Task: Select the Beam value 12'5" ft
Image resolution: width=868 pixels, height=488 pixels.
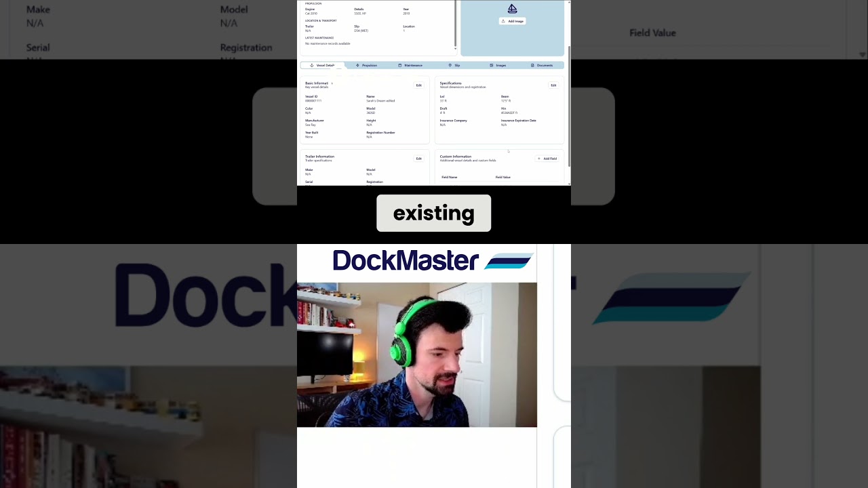Action: tap(506, 101)
